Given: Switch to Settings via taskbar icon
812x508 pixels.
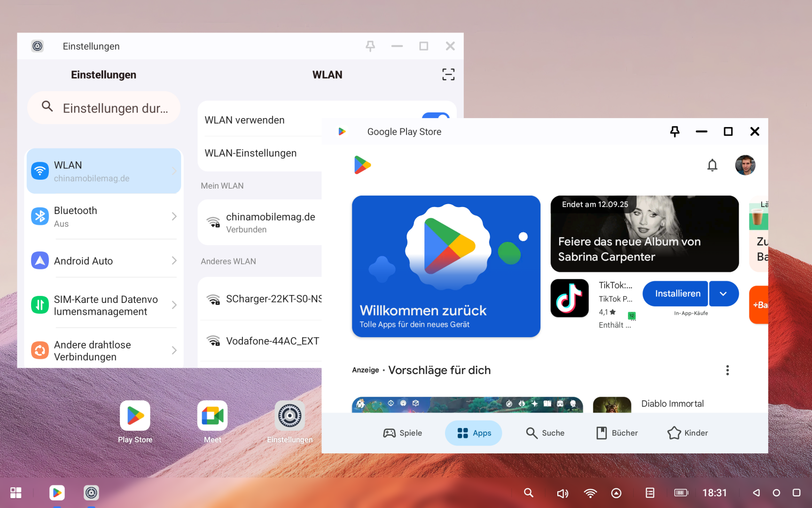Looking at the screenshot, I should (91, 492).
